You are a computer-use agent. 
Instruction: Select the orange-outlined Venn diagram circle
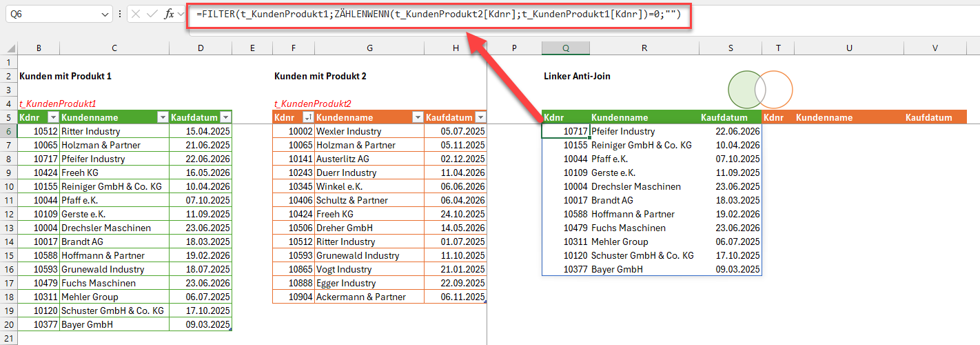[774, 90]
